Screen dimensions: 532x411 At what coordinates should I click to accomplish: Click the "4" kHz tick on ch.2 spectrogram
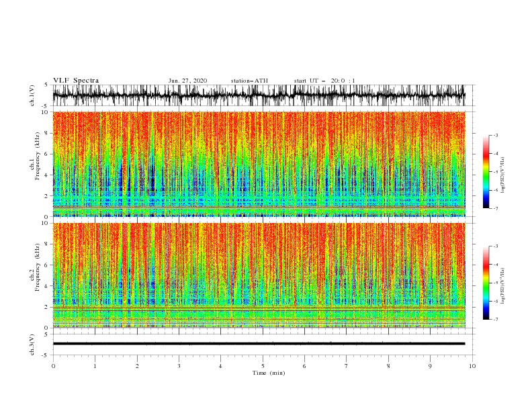point(47,287)
